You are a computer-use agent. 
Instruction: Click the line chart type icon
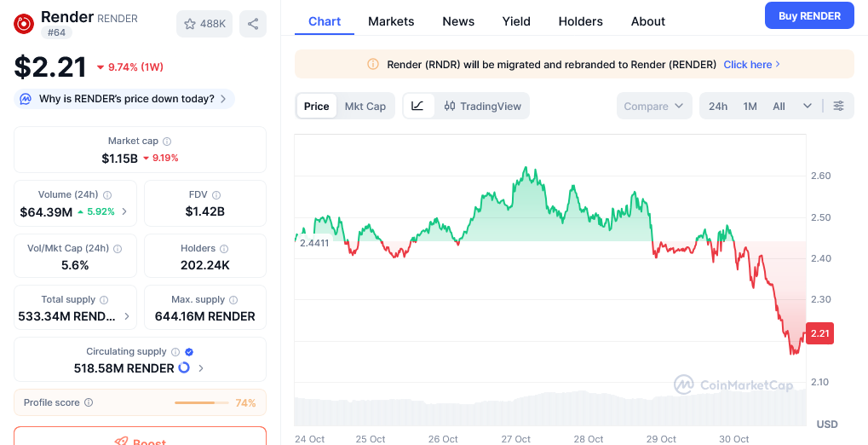[x=417, y=106]
